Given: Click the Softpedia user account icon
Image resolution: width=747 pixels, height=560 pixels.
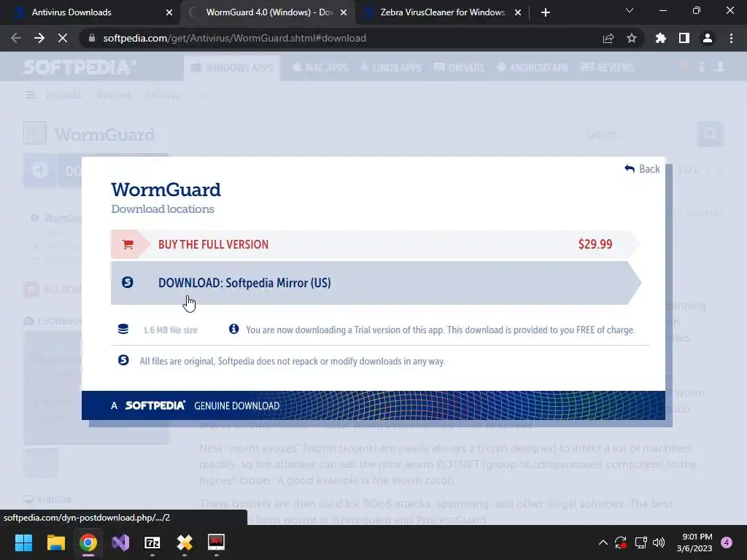Looking at the screenshot, I should (x=720, y=67).
